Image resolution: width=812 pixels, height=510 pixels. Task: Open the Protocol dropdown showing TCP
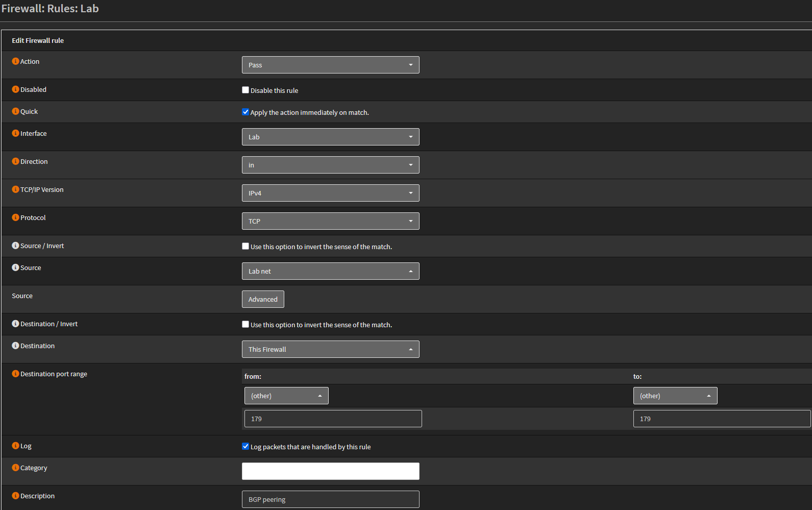click(330, 221)
